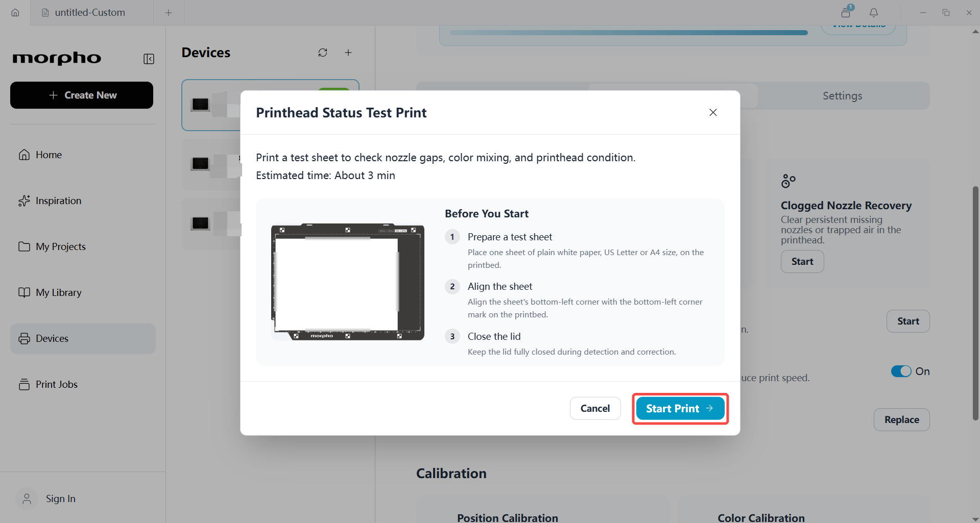The image size is (980, 523).
Task: Collapse the left sidebar panel
Action: point(149,59)
